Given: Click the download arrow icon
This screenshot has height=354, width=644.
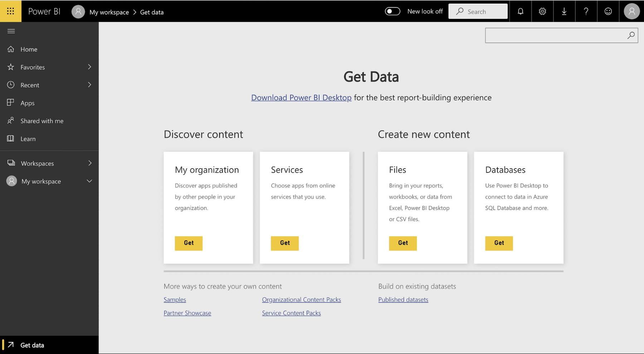Looking at the screenshot, I should pos(564,11).
